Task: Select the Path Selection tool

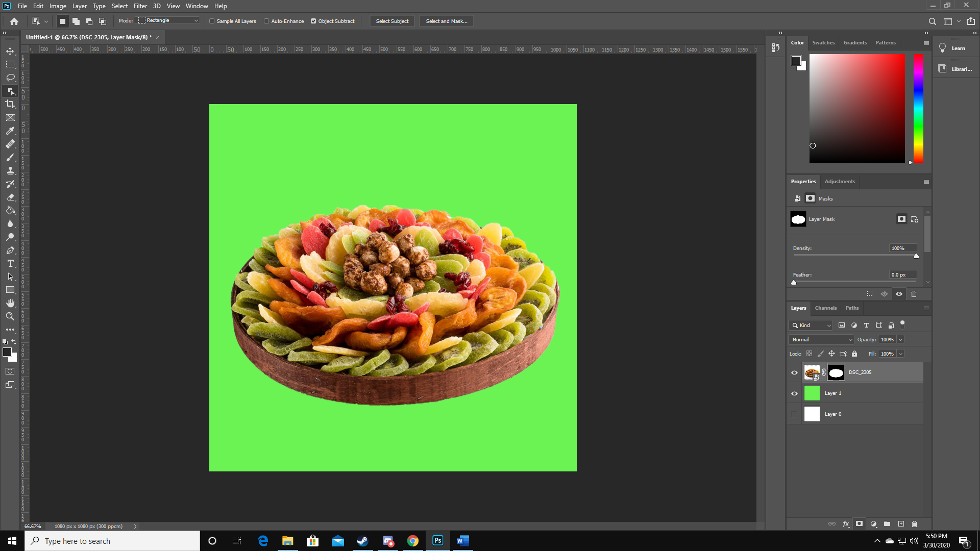Action: (x=10, y=277)
